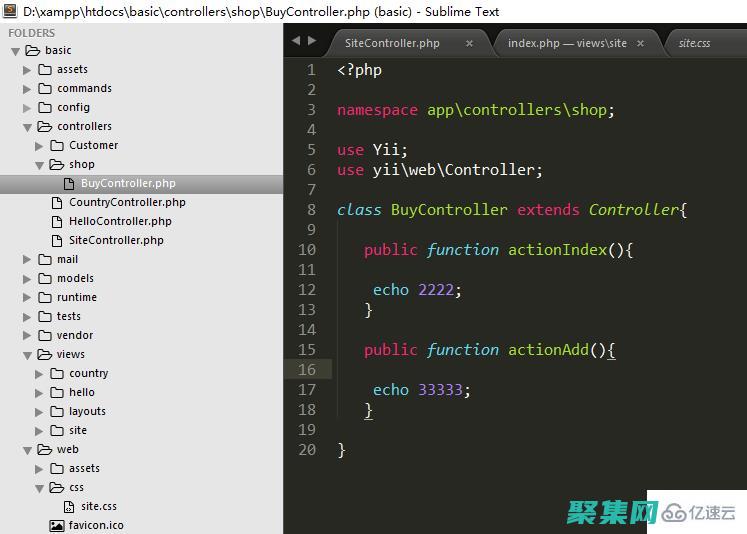Open HelloController.php in the sidebar
The height and width of the screenshot is (534, 747).
coord(120,221)
